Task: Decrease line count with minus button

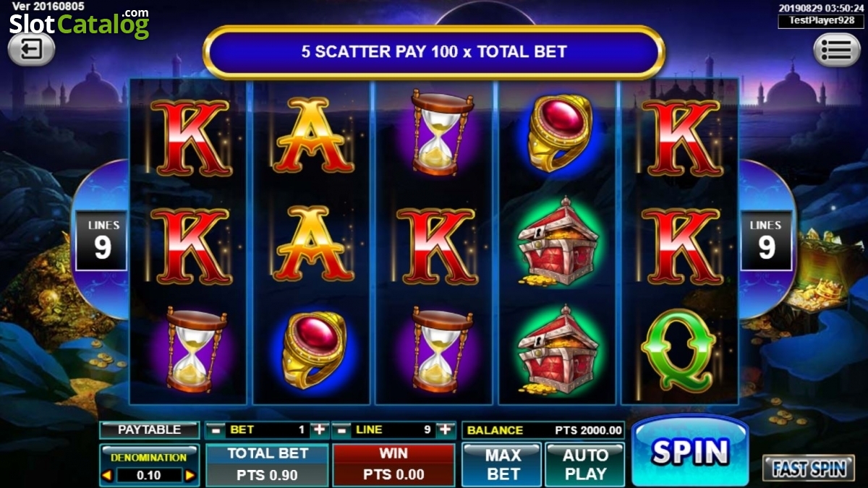Action: coord(340,429)
